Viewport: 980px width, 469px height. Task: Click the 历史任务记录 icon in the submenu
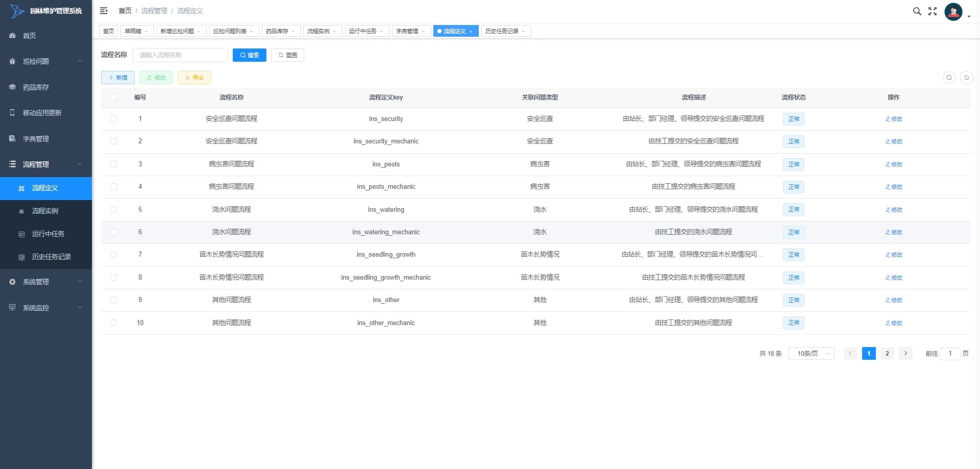pos(21,257)
